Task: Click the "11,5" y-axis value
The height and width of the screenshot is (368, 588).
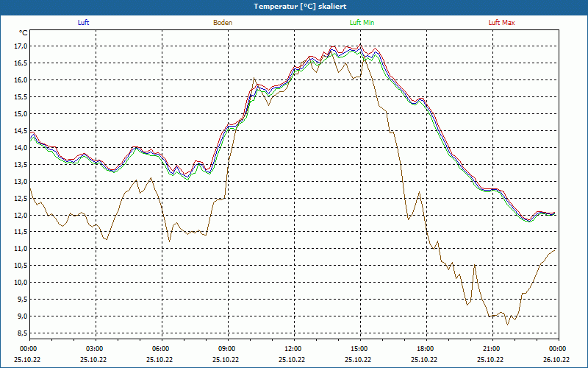Action: click(x=21, y=232)
